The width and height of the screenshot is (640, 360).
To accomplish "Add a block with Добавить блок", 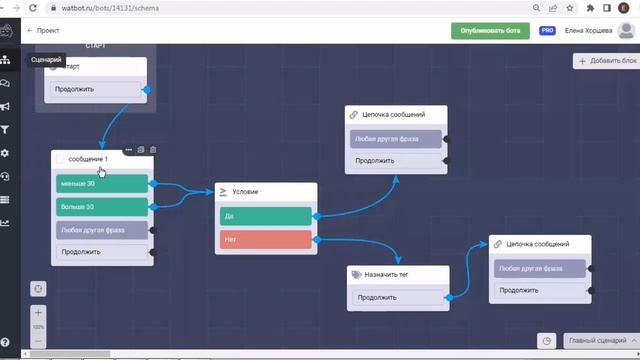I will click(608, 61).
